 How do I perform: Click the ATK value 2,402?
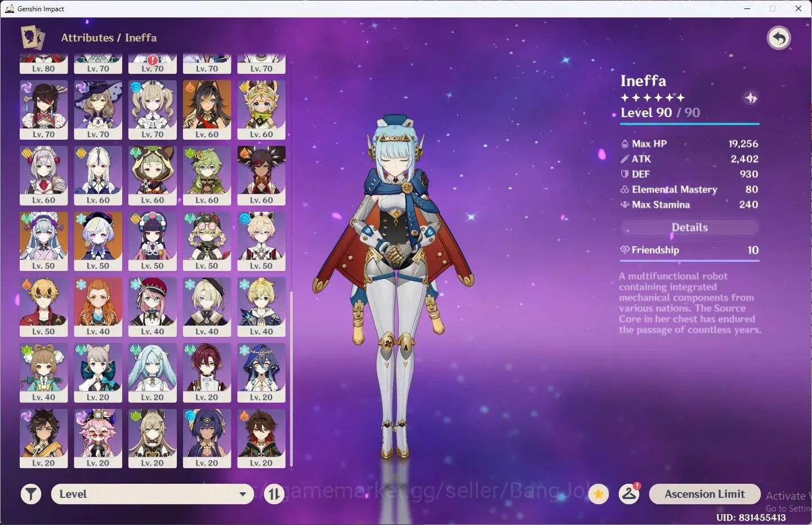[x=744, y=159]
